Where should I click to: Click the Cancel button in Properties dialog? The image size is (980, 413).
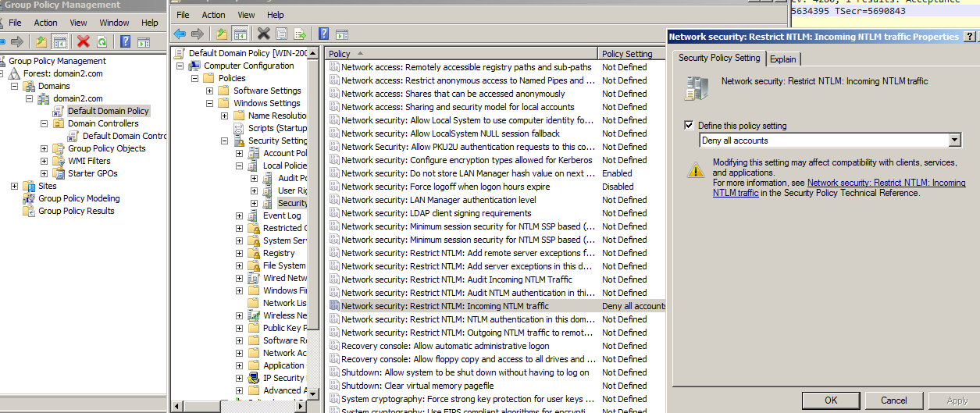pos(894,401)
